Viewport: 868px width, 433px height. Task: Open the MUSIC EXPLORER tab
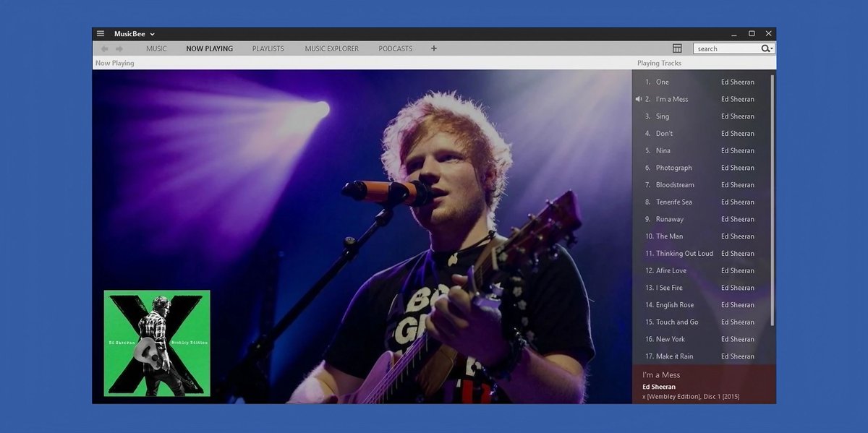[331, 48]
